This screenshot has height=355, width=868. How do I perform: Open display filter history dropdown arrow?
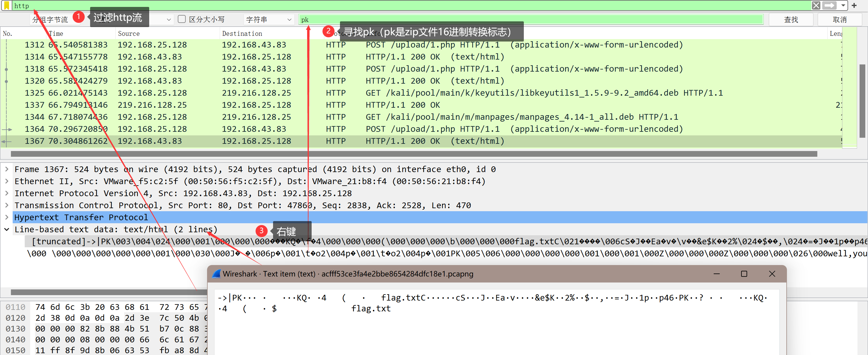pyautogui.click(x=843, y=5)
